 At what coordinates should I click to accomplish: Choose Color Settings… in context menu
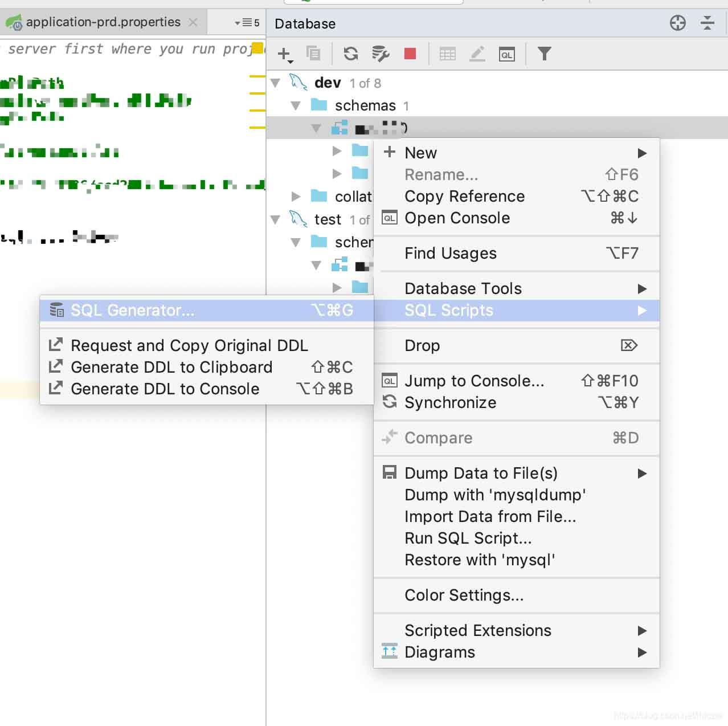click(x=464, y=596)
